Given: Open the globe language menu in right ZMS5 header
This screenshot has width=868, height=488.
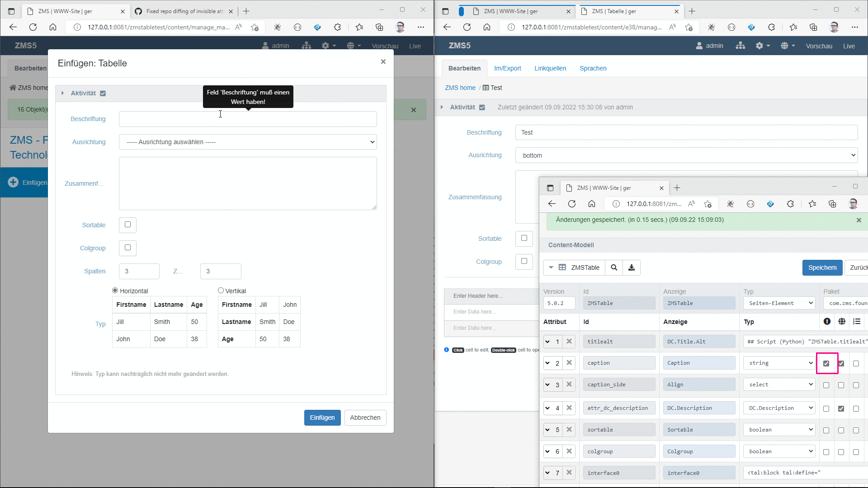Looking at the screenshot, I should coord(787,46).
